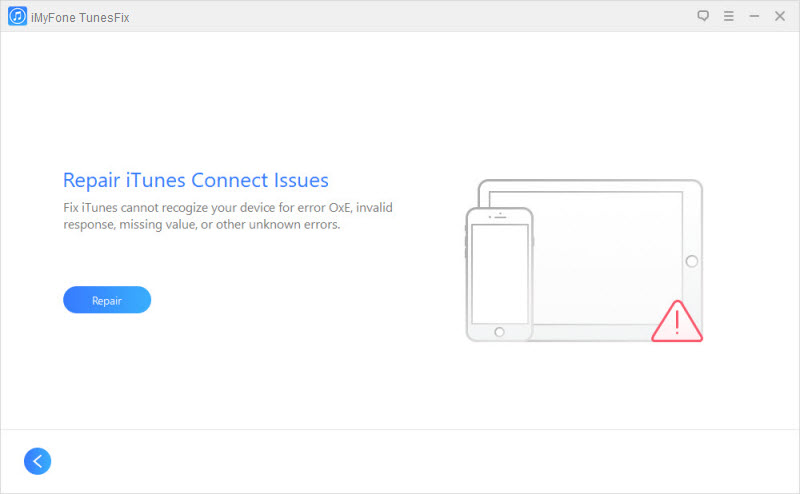Image resolution: width=800 pixels, height=494 pixels.
Task: Click the blue Repair button
Action: 107,300
